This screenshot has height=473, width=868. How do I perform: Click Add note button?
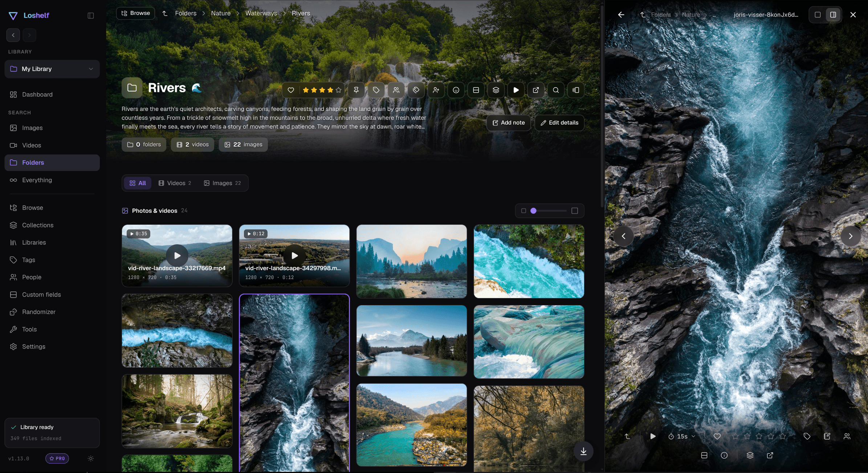(x=509, y=123)
